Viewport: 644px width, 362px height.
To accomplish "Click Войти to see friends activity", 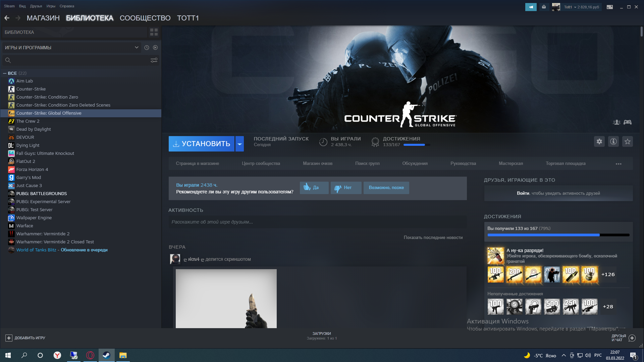I will (523, 193).
